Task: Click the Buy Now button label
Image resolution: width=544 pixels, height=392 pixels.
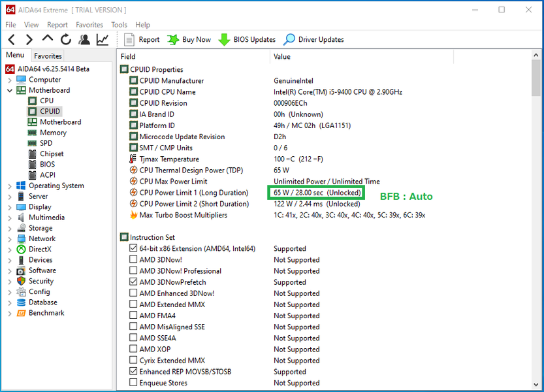Action: pyautogui.click(x=197, y=40)
